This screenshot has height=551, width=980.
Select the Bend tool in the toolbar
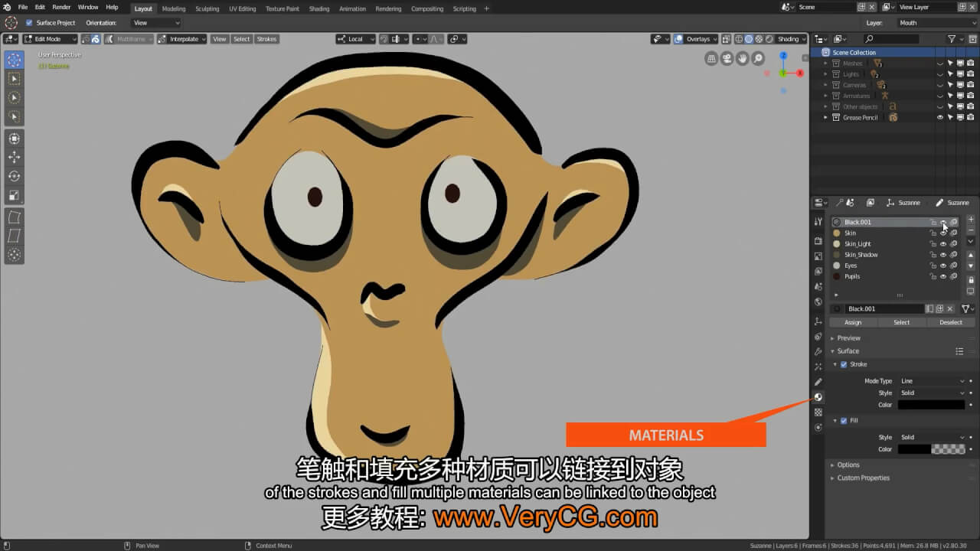point(14,217)
